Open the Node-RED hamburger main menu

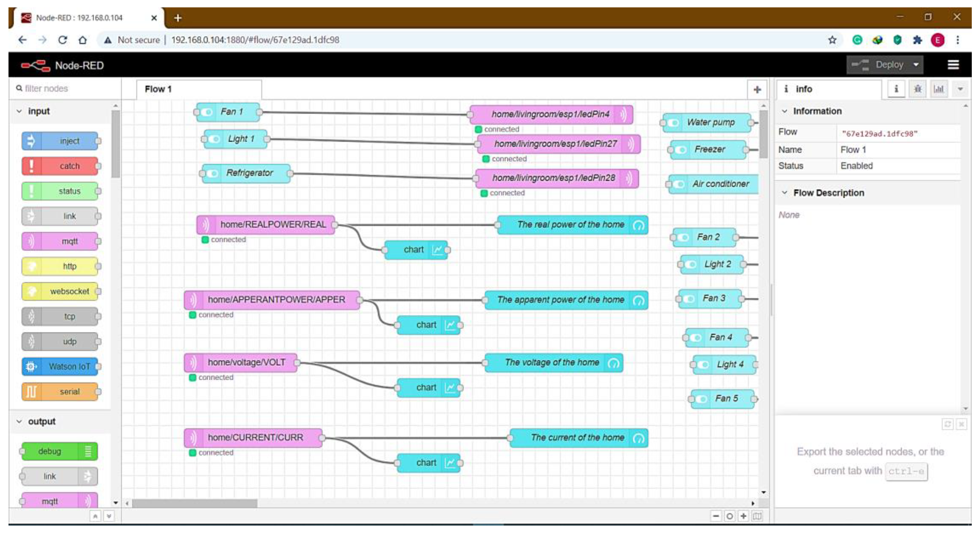tap(953, 65)
